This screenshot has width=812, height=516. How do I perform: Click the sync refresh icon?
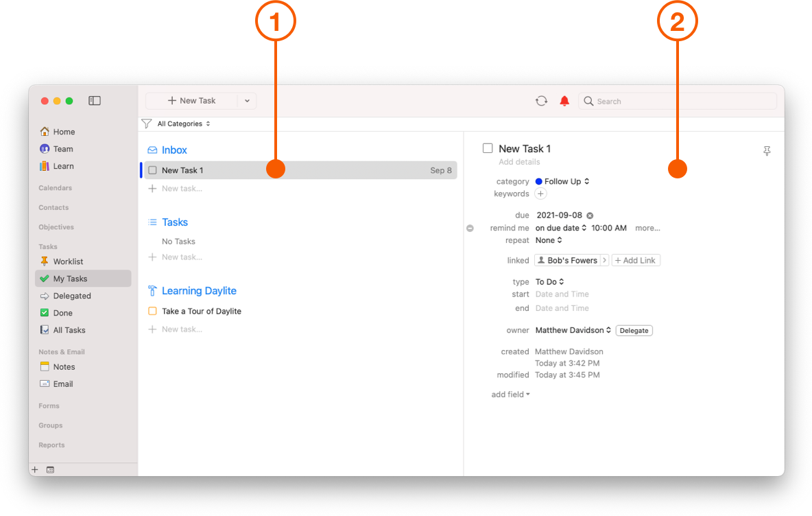pos(541,100)
